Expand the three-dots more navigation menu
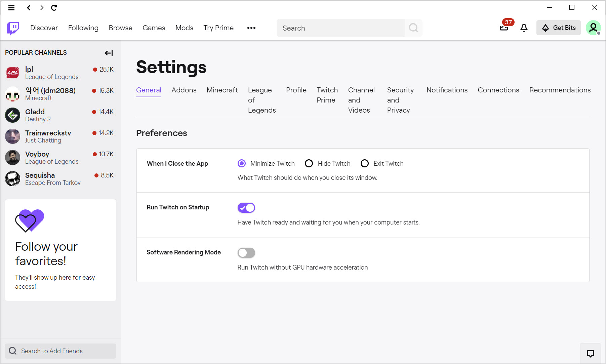 (251, 28)
